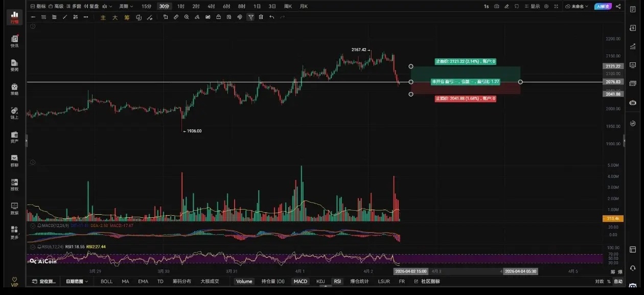Toggle the RSI indicator
644x295 pixels.
click(337, 281)
